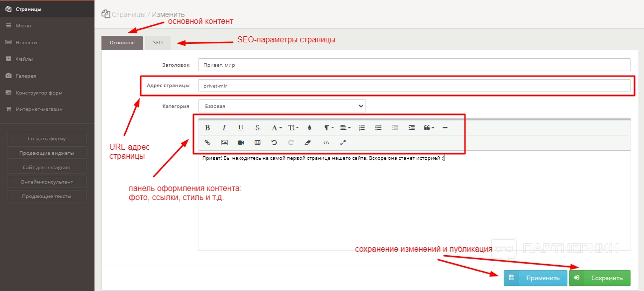Click the Заголовок input field
The width and height of the screenshot is (644, 291).
coord(414,65)
